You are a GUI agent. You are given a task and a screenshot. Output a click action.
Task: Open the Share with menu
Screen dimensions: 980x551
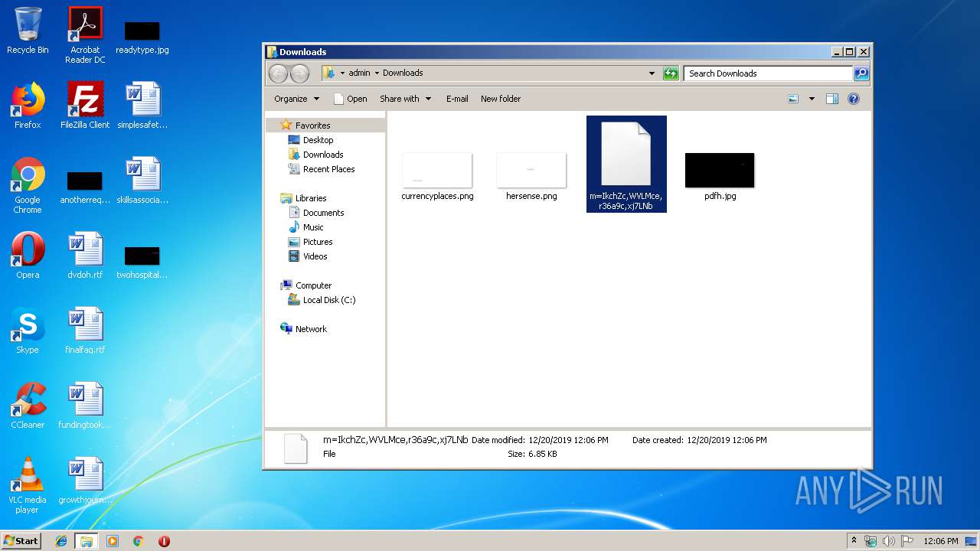406,99
